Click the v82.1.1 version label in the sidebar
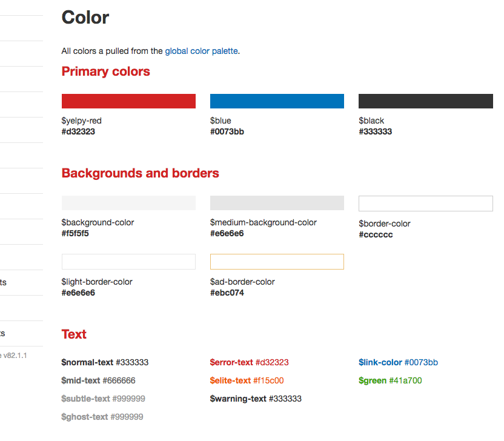Viewport: 504px width, 441px height. [x=15, y=356]
